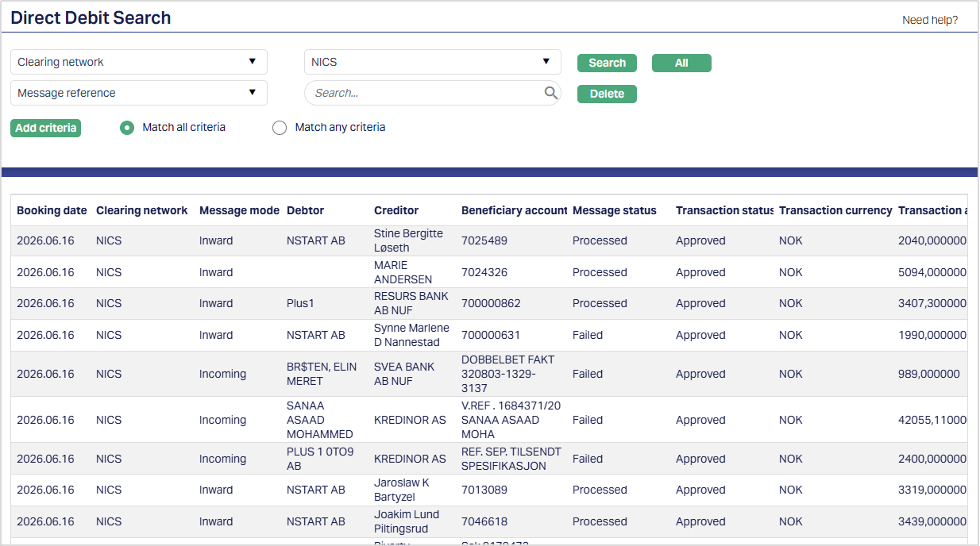
Task: Open the Need help? link
Action: [930, 20]
